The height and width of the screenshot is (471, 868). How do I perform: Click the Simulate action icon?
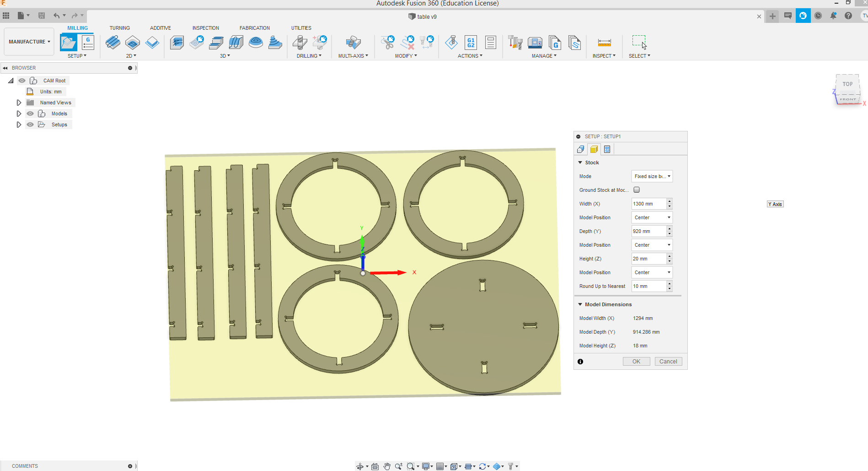[451, 43]
